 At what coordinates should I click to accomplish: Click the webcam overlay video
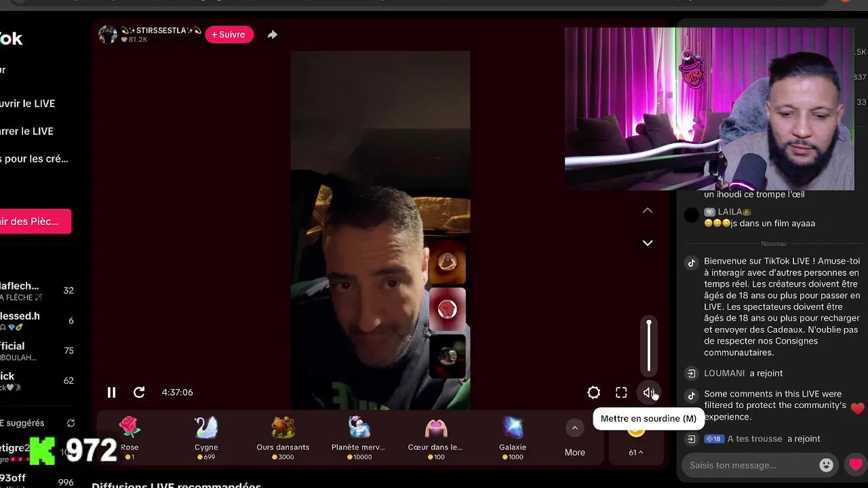click(x=709, y=108)
